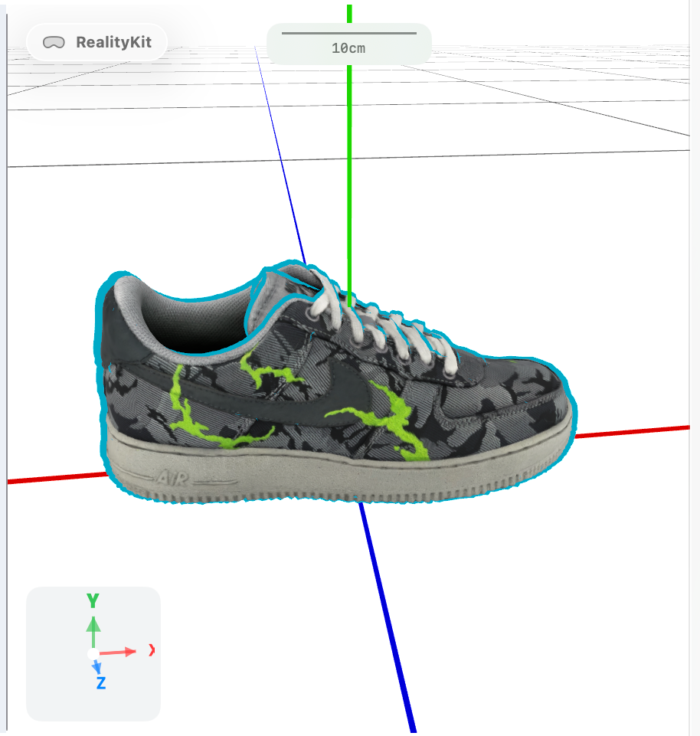The image size is (700, 736).
Task: Select the 10cm measurement pill
Action: point(348,46)
